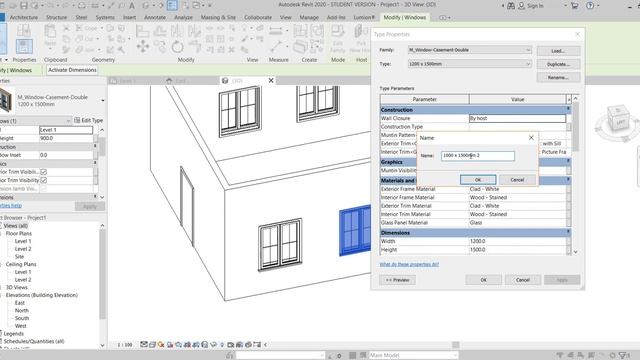Viewport: 640px width, 360px height.
Task: Click the Duplicate... button
Action: pos(558,64)
